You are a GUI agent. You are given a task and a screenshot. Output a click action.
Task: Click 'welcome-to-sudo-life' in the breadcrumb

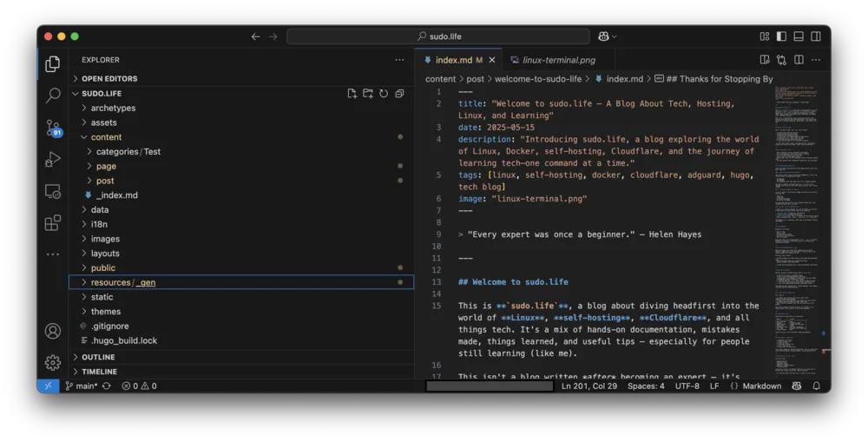pyautogui.click(x=538, y=79)
